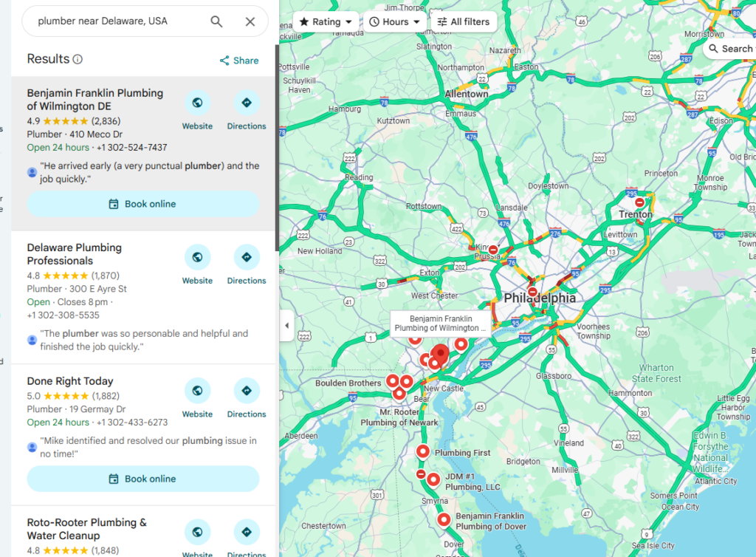Open Done Right Today Website icon

pos(197,391)
